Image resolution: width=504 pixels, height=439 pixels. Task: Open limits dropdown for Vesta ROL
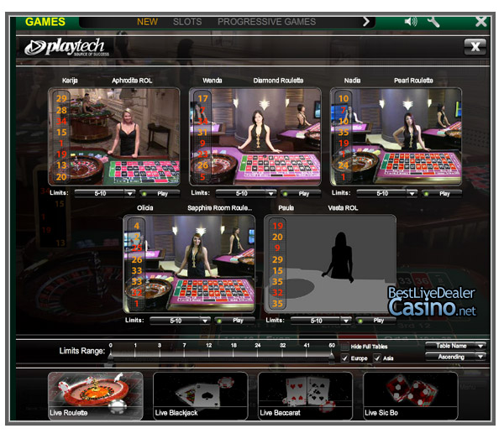(321, 321)
